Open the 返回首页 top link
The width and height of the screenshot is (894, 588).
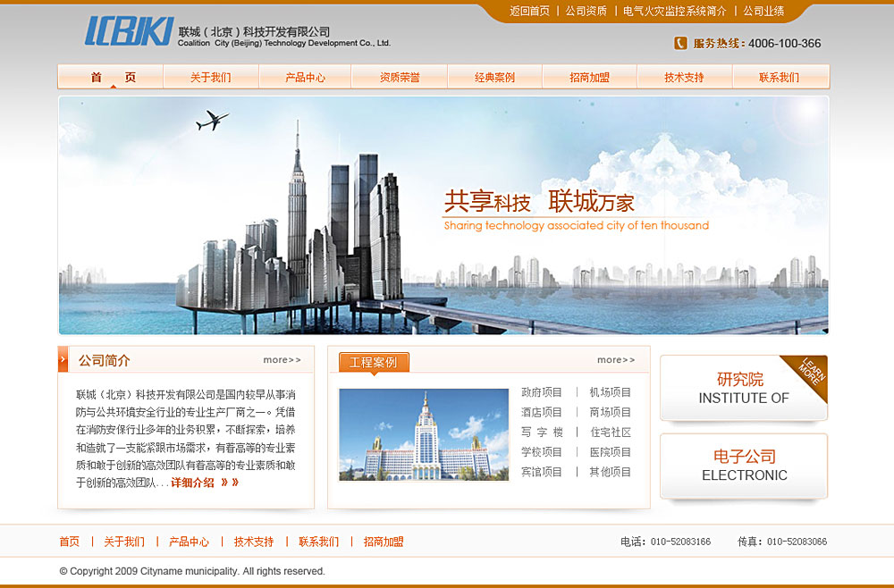click(x=529, y=13)
